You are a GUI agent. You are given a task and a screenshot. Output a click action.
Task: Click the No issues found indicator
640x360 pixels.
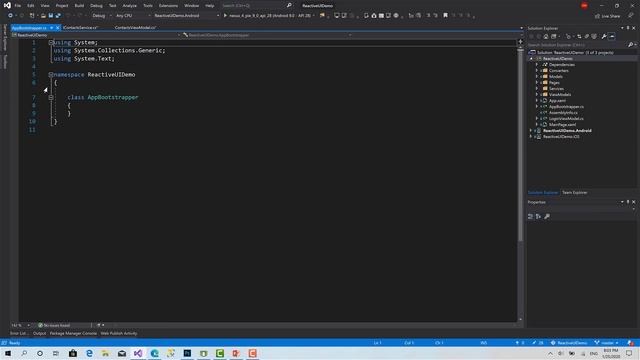[54, 325]
